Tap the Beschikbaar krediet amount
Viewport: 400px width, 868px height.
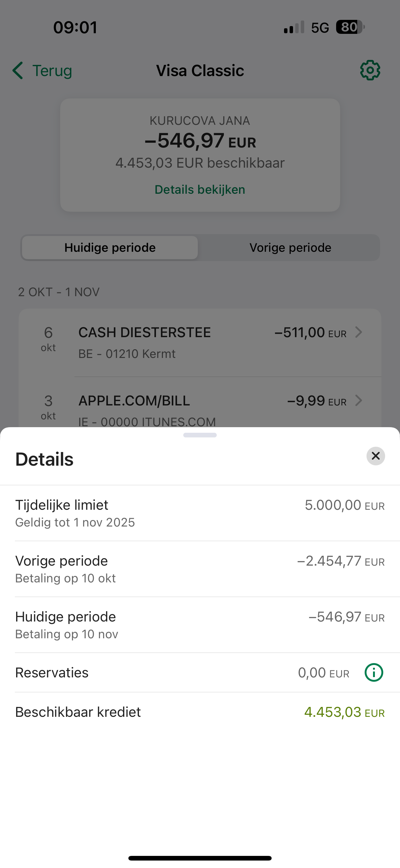344,712
